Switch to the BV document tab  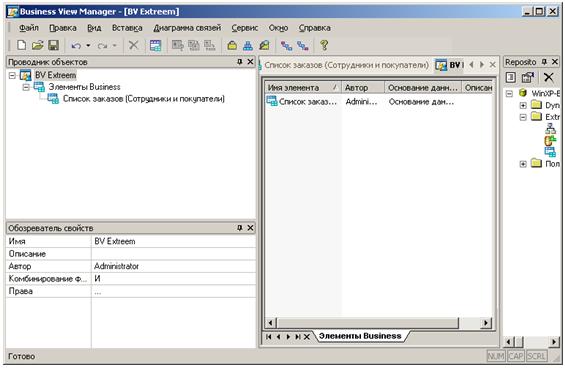[x=449, y=65]
